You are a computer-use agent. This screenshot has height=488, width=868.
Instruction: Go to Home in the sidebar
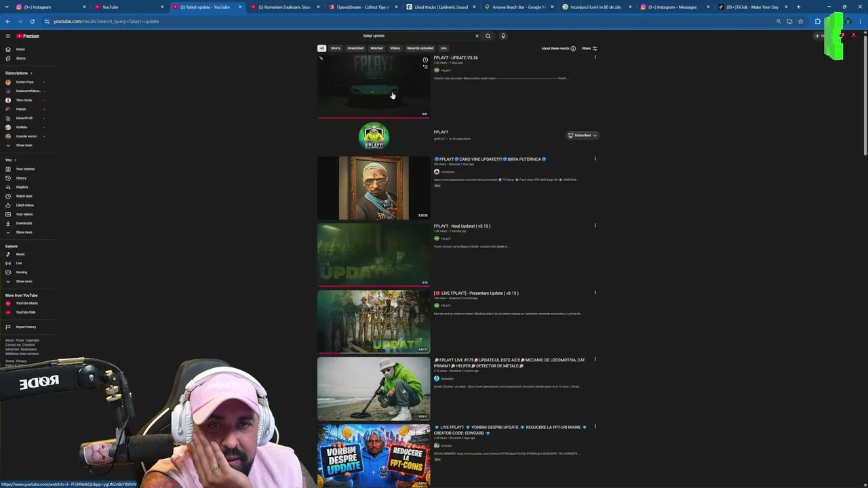pos(20,49)
